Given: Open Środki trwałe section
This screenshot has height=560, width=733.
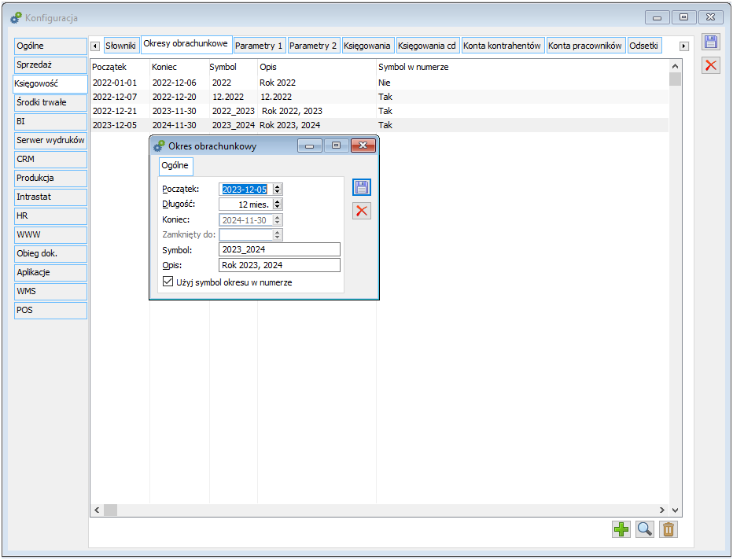Looking at the screenshot, I should click(50, 102).
